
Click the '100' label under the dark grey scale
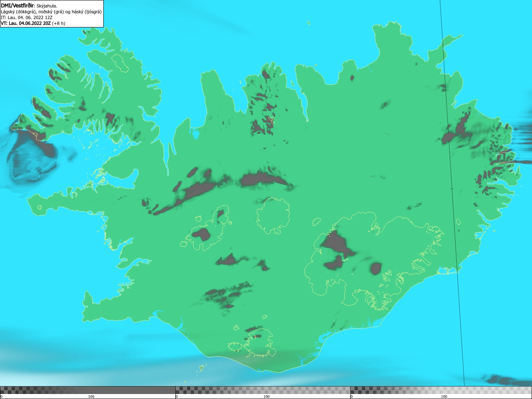(x=91, y=397)
